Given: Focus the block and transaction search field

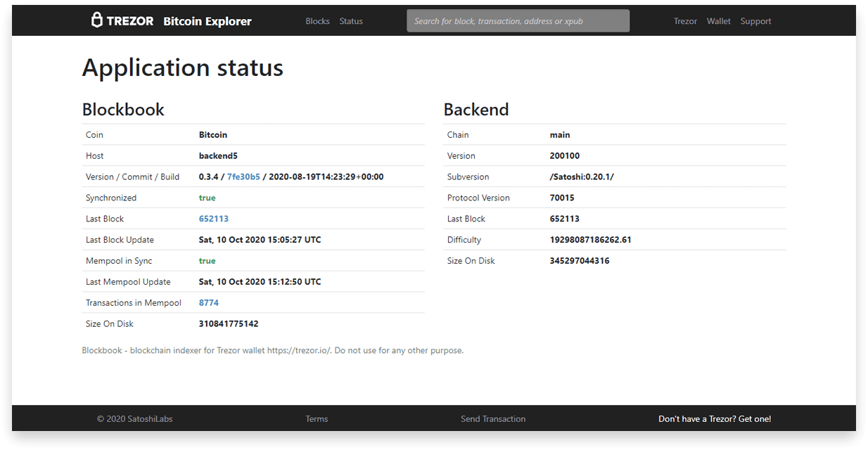Looking at the screenshot, I should pos(518,21).
